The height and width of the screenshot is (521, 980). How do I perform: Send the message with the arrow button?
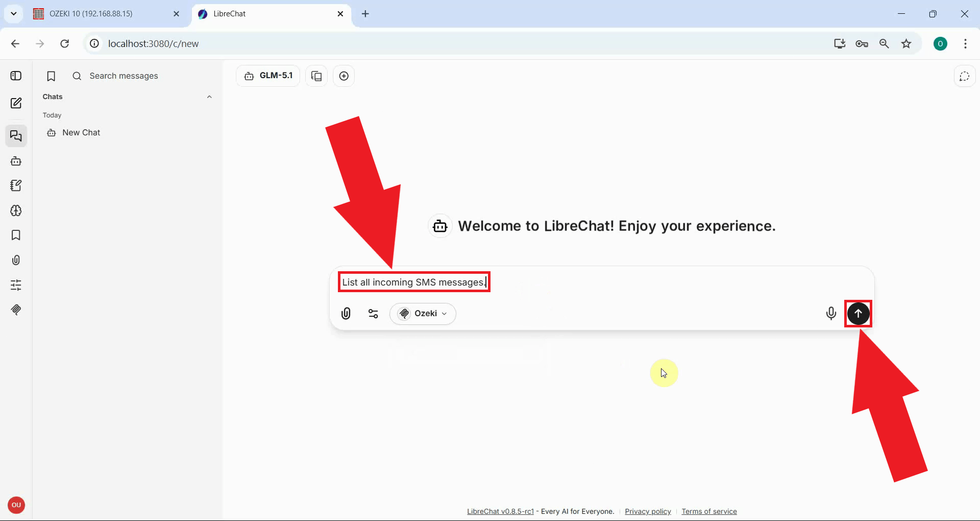point(858,313)
